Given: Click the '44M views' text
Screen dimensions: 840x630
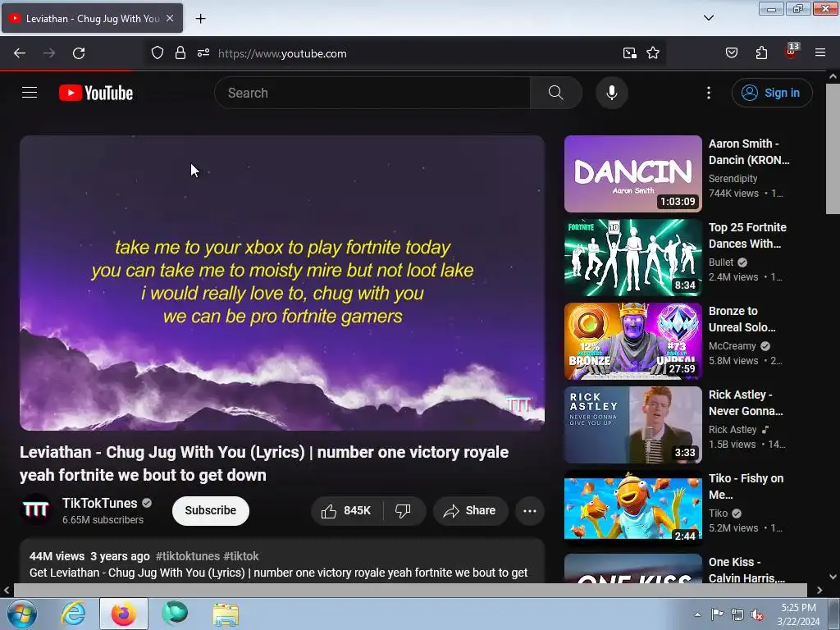Looking at the screenshot, I should click(57, 556).
